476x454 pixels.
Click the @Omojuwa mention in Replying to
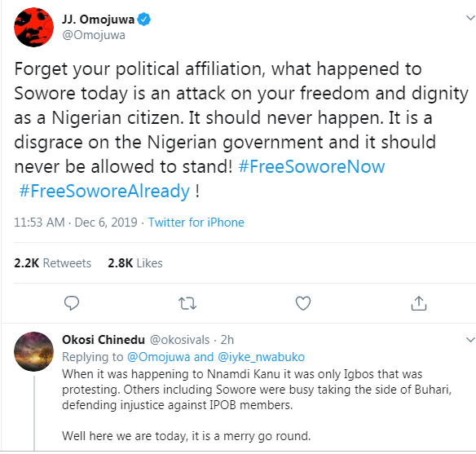pos(158,356)
